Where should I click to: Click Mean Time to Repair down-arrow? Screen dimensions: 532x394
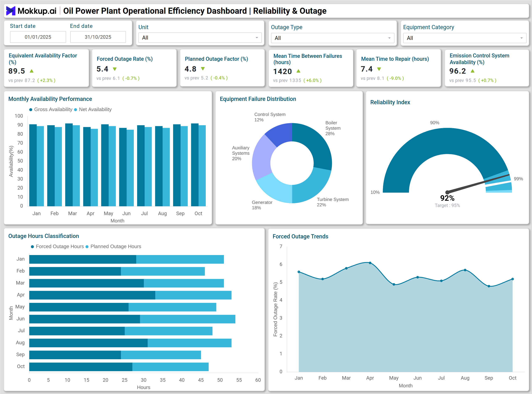click(x=379, y=69)
